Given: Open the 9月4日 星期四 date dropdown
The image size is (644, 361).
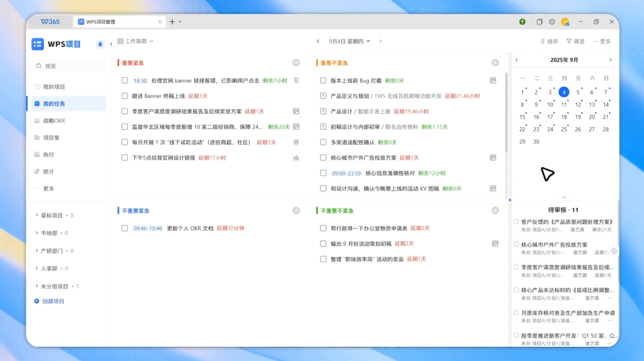Looking at the screenshot, I should click(x=349, y=41).
